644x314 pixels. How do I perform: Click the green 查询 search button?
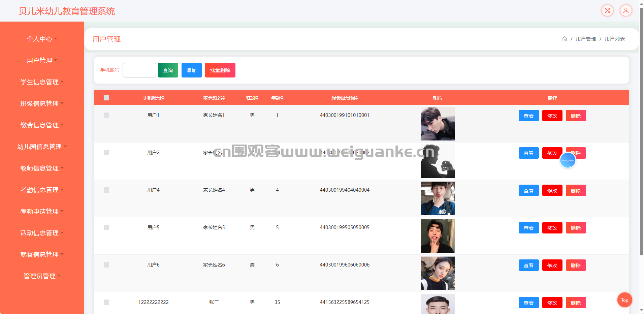(168, 70)
